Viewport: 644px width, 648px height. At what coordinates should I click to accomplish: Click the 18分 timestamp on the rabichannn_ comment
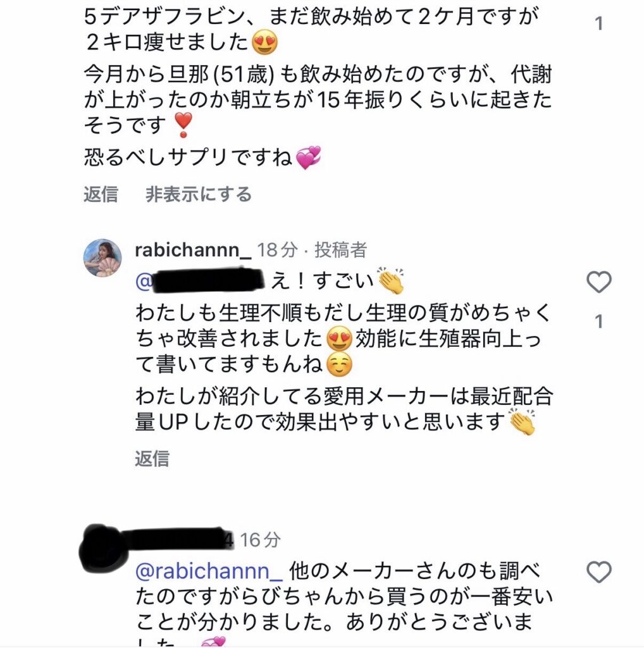tap(277, 250)
